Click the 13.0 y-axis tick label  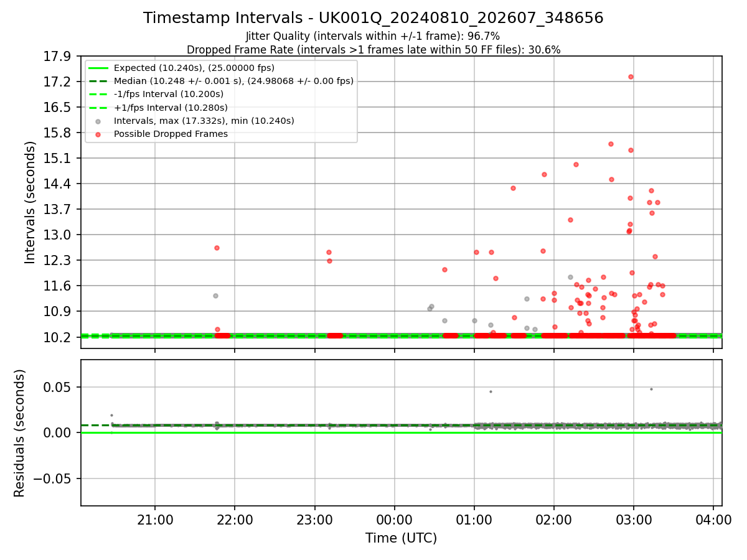59,235
